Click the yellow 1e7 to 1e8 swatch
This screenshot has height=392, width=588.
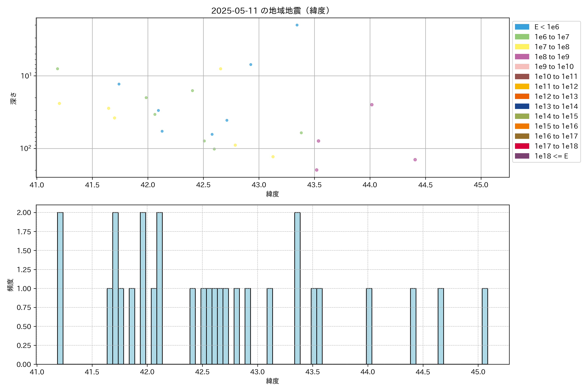click(x=522, y=47)
